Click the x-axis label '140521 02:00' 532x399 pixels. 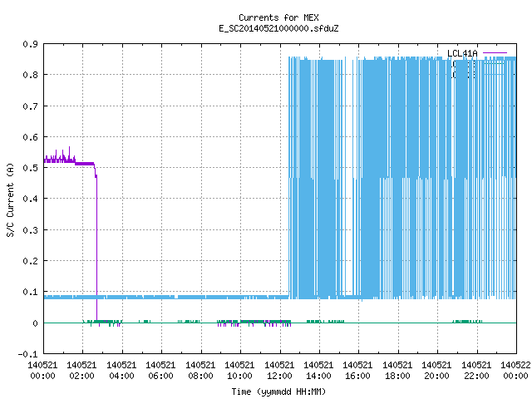[81, 371]
